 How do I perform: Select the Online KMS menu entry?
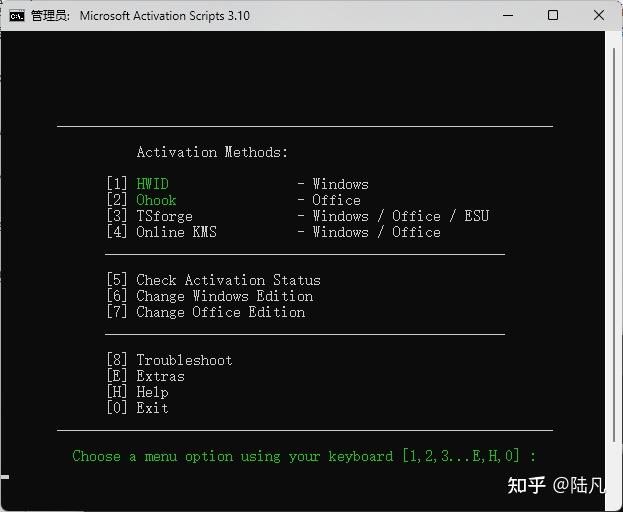pyautogui.click(x=161, y=232)
